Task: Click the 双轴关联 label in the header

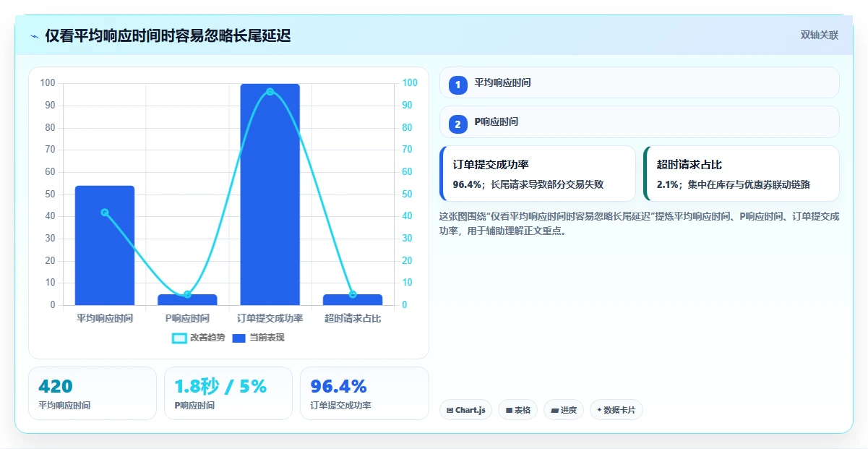Action: click(x=820, y=35)
